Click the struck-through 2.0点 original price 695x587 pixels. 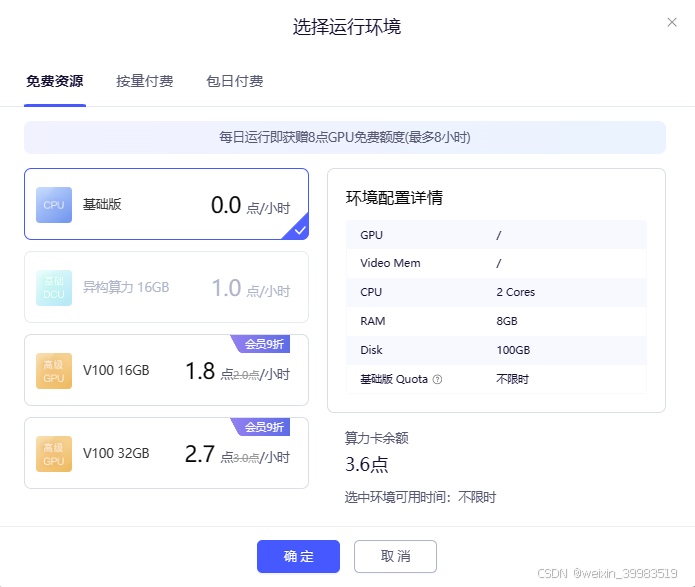(x=246, y=375)
